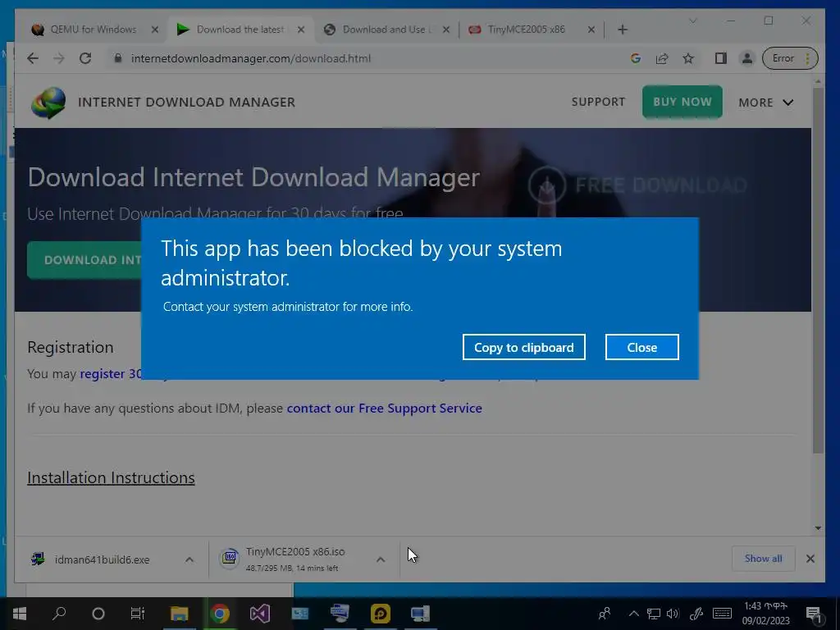Open contact our Free Support Service link
Screen dimensions: 840x630
coord(384,409)
